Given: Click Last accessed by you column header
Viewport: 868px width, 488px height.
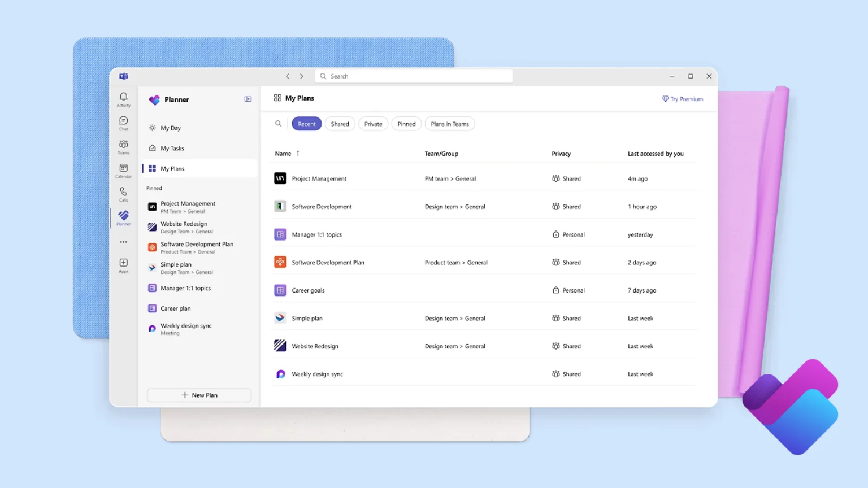Looking at the screenshot, I should tap(656, 154).
